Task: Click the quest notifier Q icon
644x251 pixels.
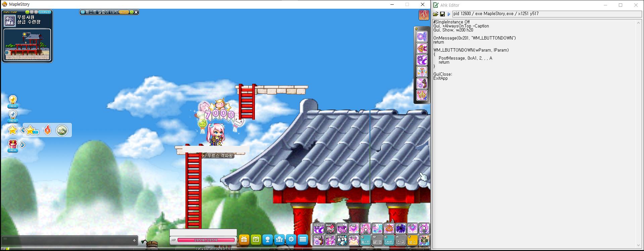Action: click(83, 12)
